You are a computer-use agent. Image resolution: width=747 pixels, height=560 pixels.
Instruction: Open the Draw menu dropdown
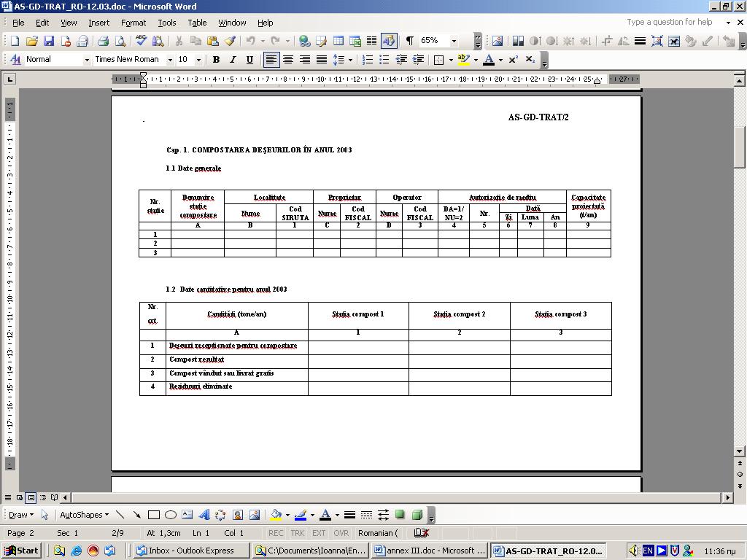click(21, 515)
